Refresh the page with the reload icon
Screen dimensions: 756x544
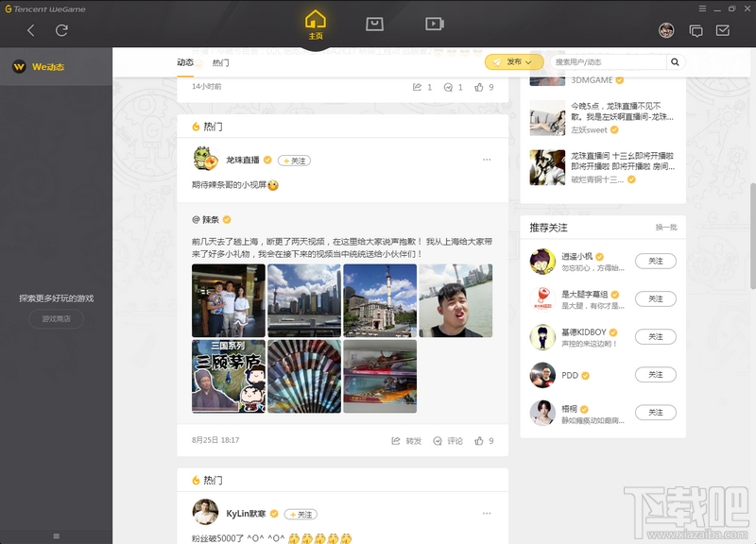click(61, 30)
